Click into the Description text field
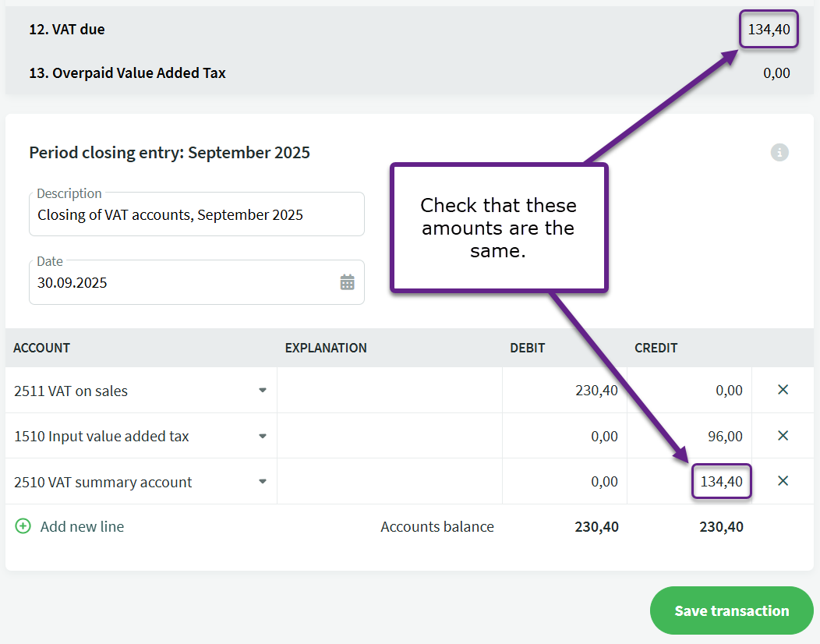This screenshot has width=820, height=644. (x=195, y=215)
